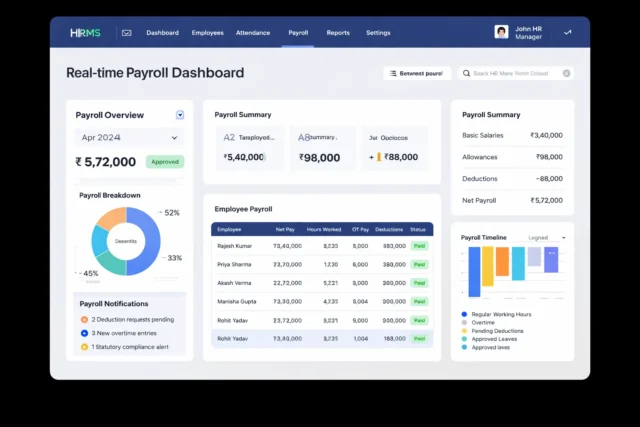
Task: Sort table by Hours Worked column header
Action: [x=324, y=229]
